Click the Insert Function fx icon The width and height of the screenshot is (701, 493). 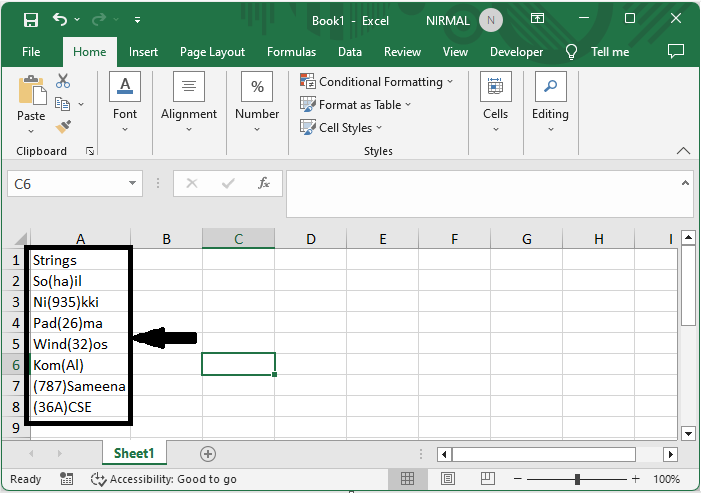pyautogui.click(x=264, y=183)
